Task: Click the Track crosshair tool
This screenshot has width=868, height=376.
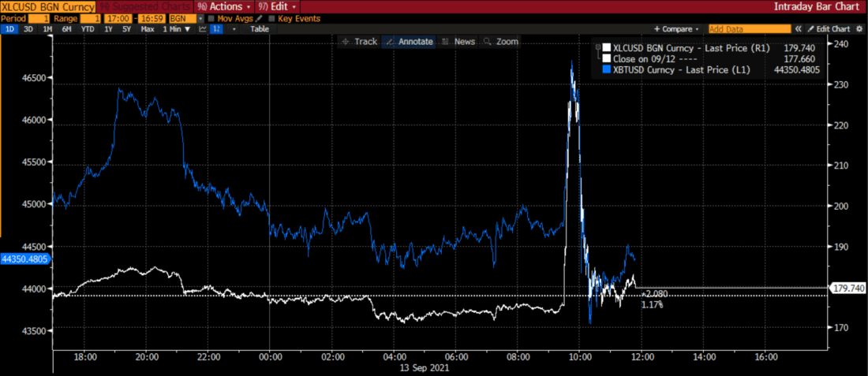Action: (x=359, y=42)
